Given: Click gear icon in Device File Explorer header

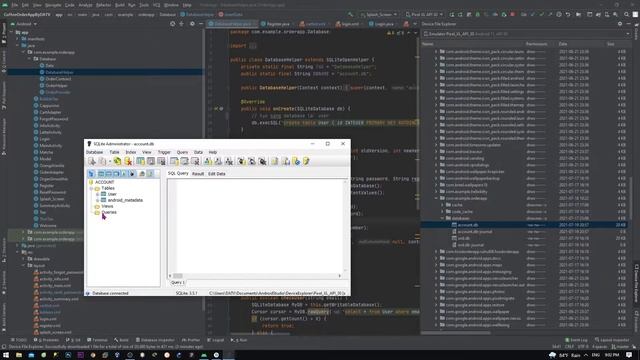Looking at the screenshot, I should (620, 24).
